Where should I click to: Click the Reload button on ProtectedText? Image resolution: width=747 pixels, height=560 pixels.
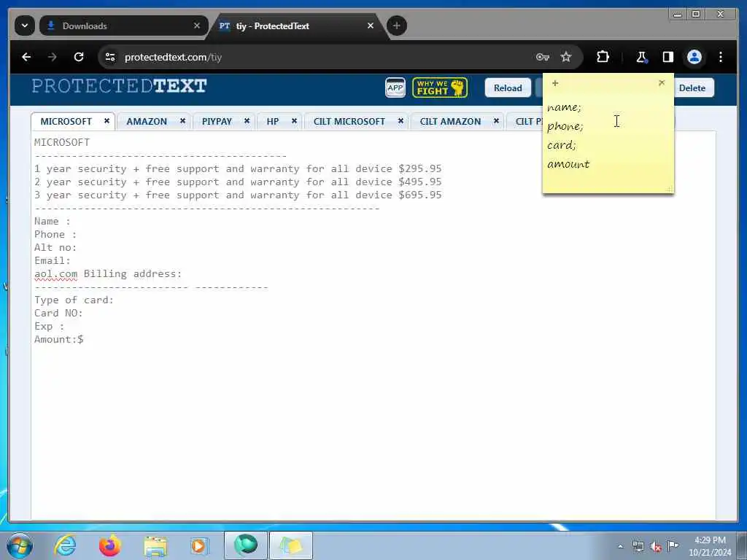coord(508,87)
